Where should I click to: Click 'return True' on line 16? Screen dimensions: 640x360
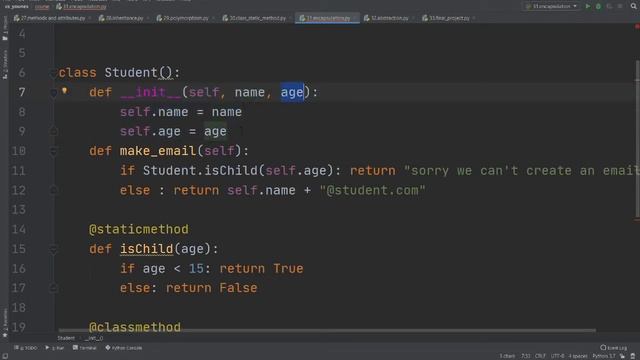pyautogui.click(x=262, y=269)
